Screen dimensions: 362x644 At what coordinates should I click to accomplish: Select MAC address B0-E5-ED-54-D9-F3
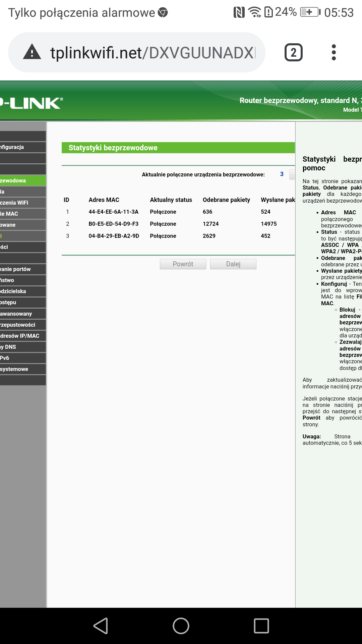point(113,224)
